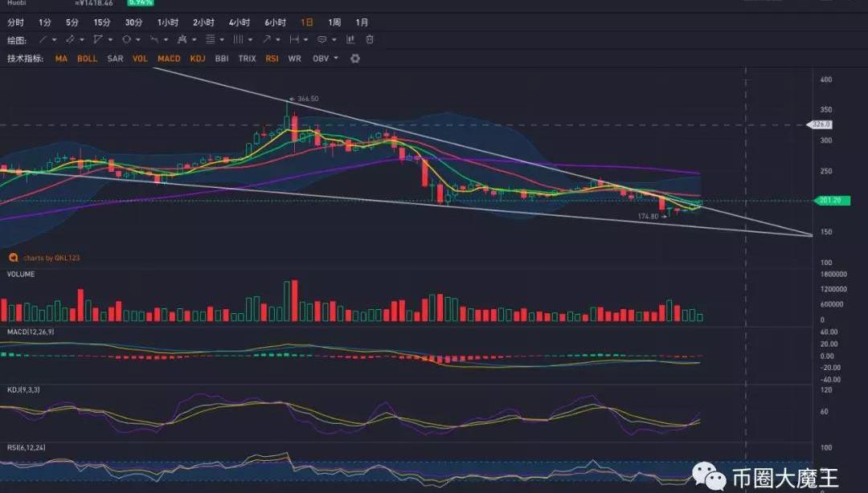Toggle the BOLL indicator off

pyautogui.click(x=87, y=59)
